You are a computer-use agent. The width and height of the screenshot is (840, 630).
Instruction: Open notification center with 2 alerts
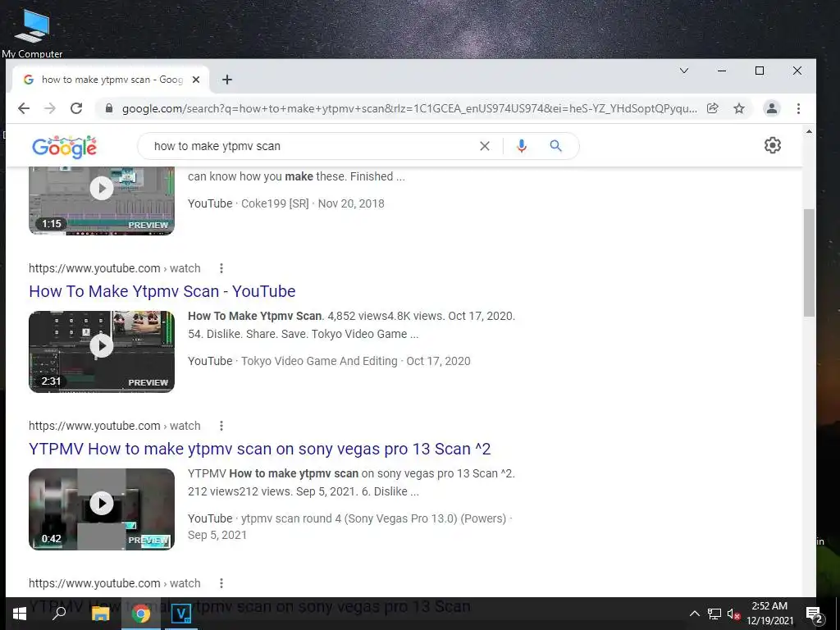click(x=814, y=614)
